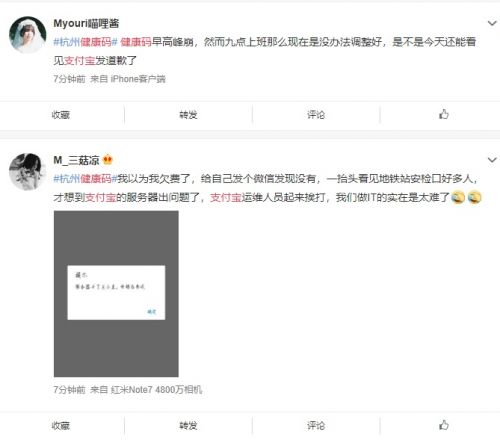Viewport: 500px width, 440px height.
Task: Click 收藏 under the first post
Action: click(x=61, y=115)
